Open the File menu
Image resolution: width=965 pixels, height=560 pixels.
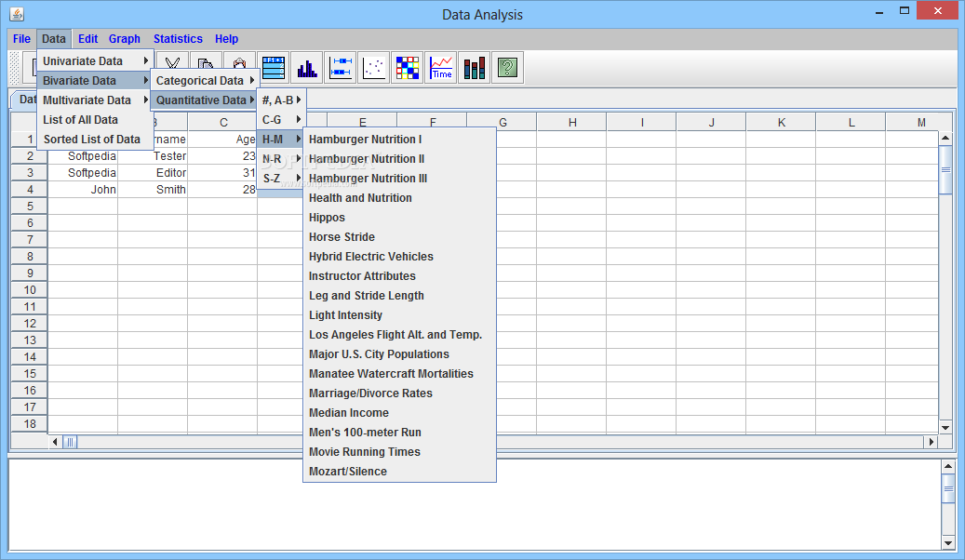point(21,39)
